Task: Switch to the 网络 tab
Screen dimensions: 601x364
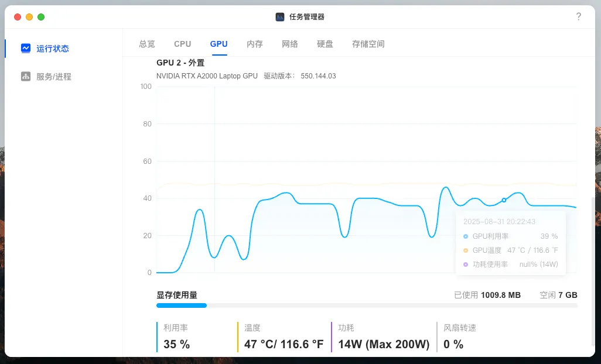Action: (x=290, y=43)
